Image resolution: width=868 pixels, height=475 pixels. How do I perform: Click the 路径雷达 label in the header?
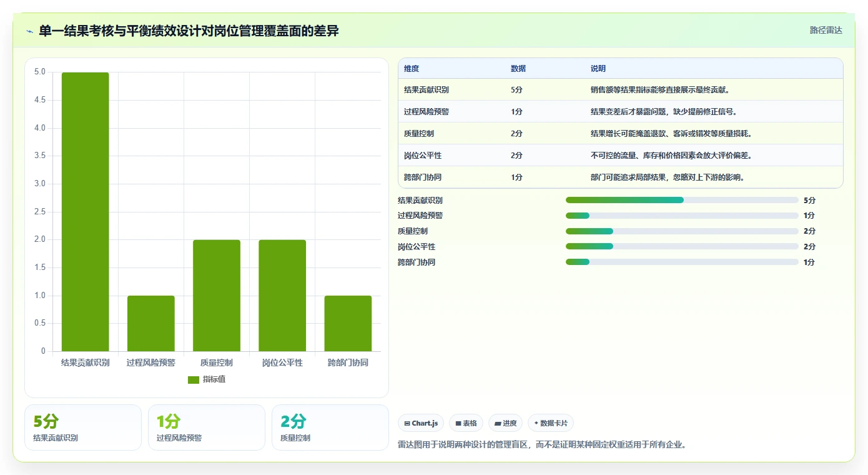pos(826,30)
